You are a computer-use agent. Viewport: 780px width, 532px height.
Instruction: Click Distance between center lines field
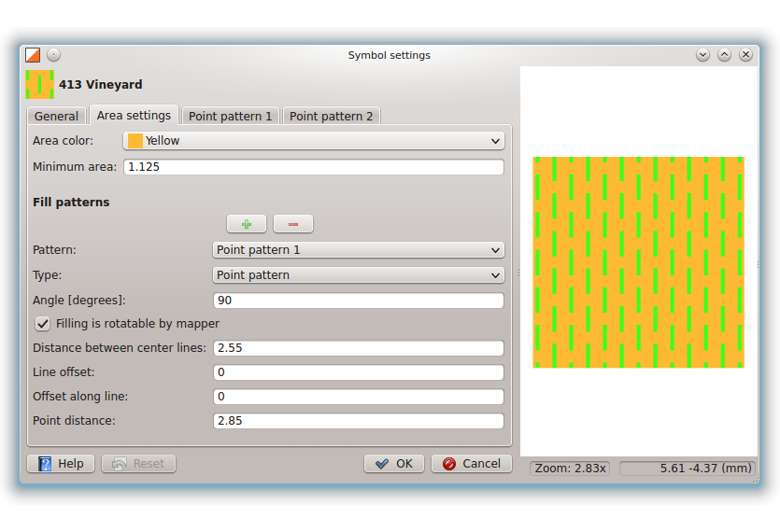[358, 348]
